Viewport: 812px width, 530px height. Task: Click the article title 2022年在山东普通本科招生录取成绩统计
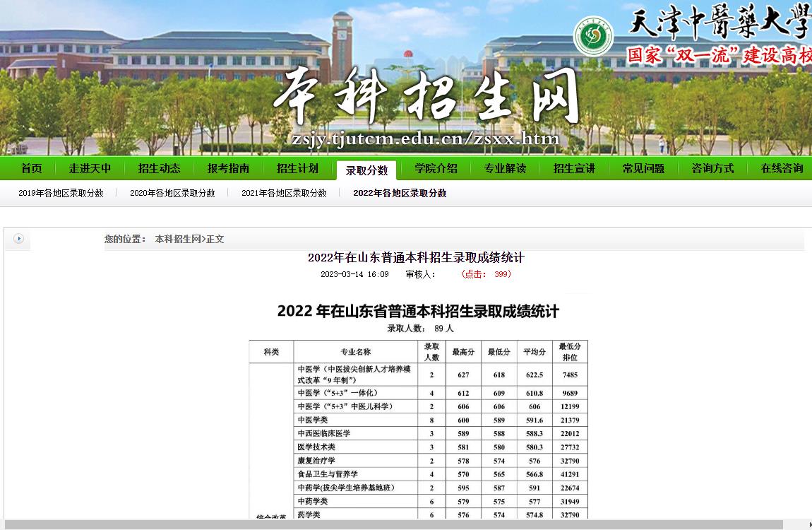coord(416,257)
